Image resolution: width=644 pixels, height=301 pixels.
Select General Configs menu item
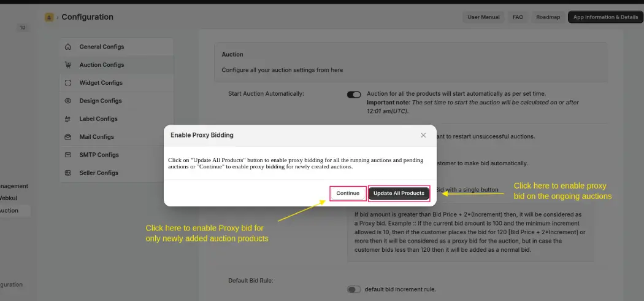click(x=117, y=47)
